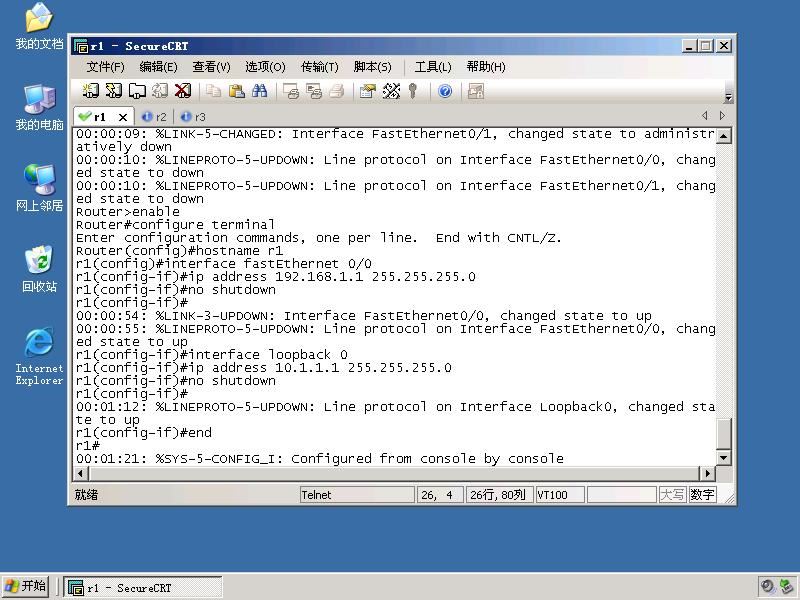Click the 就绪 status text
The image size is (800, 600).
coord(86,495)
